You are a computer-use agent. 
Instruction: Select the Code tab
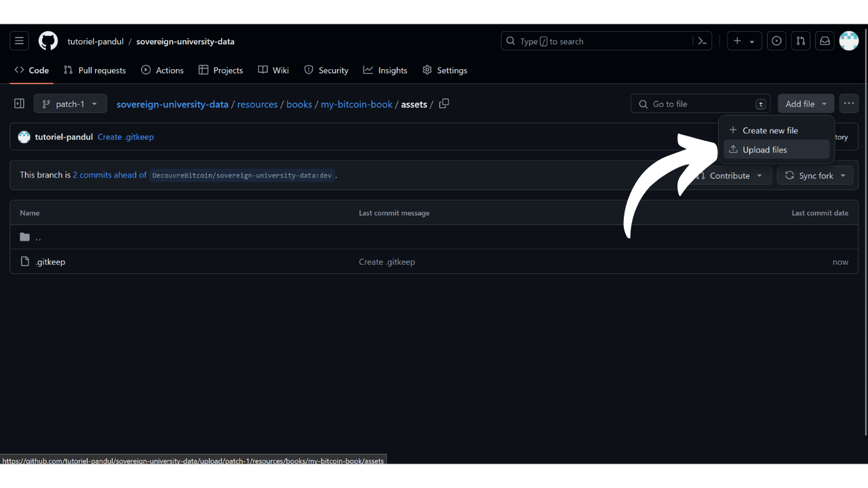[x=32, y=70]
